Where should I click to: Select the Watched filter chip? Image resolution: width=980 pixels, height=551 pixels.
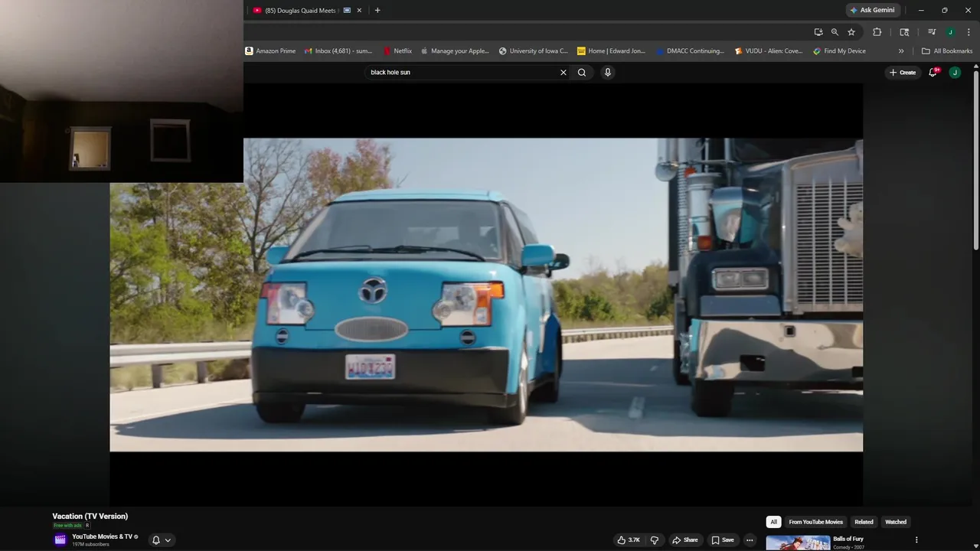pos(896,522)
